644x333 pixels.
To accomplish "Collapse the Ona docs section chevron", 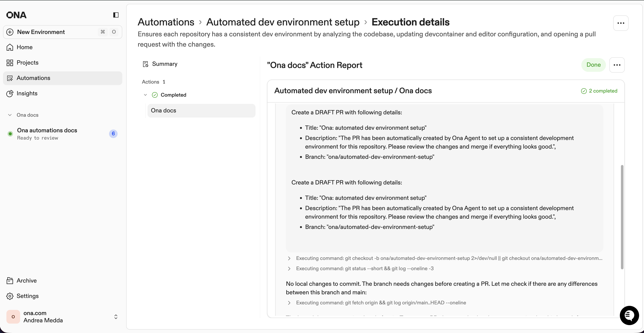I will 10,115.
